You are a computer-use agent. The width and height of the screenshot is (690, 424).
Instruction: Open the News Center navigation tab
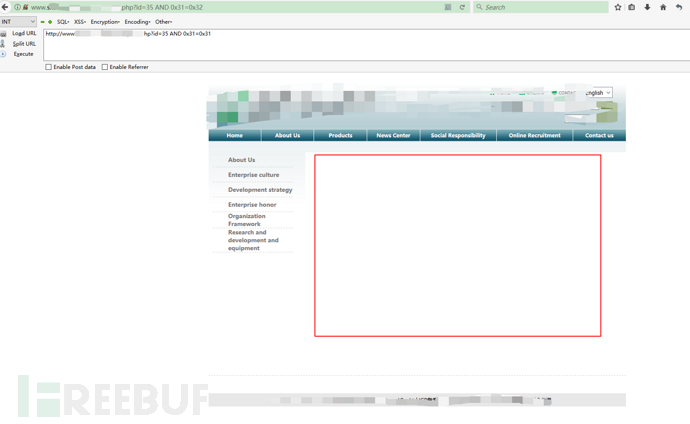pyautogui.click(x=393, y=135)
